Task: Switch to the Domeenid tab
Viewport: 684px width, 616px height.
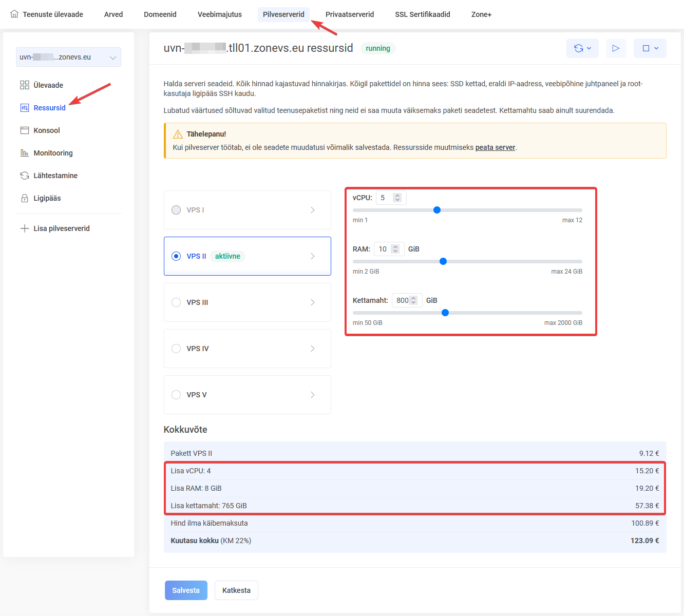Action: click(160, 14)
